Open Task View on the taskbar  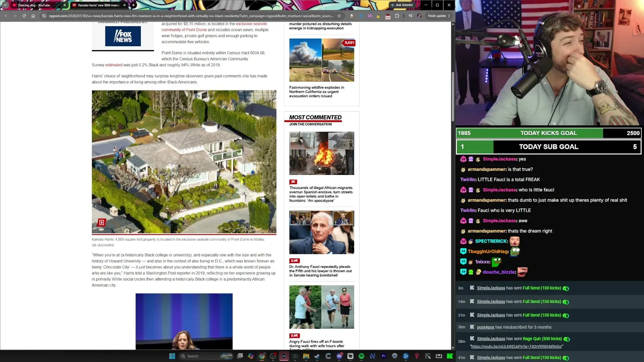coord(240,356)
